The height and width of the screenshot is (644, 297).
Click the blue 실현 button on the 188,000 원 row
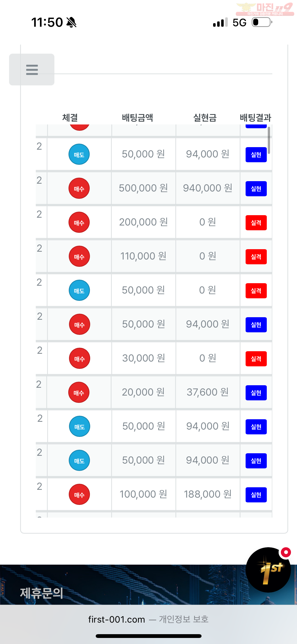(256, 495)
